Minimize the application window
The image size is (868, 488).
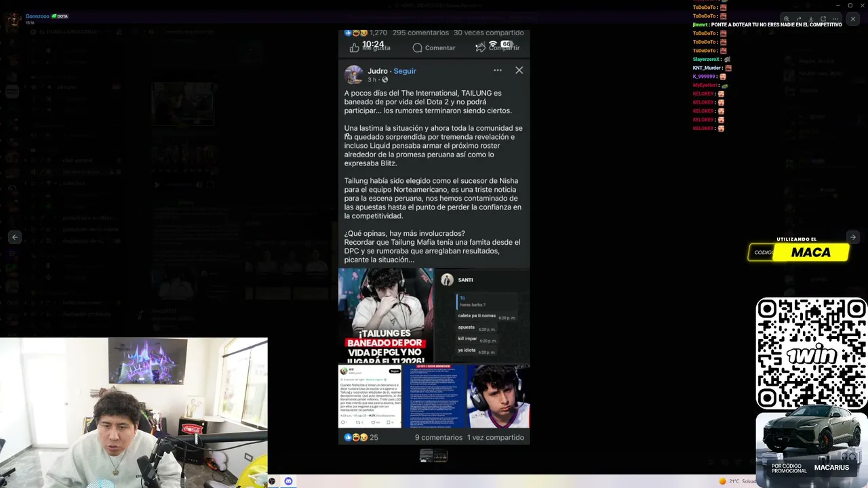point(838,5)
